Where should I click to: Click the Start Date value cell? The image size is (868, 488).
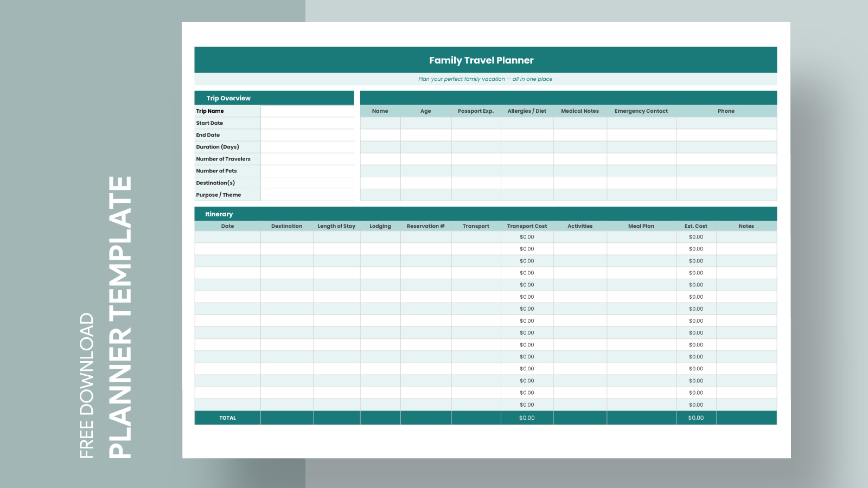click(307, 123)
